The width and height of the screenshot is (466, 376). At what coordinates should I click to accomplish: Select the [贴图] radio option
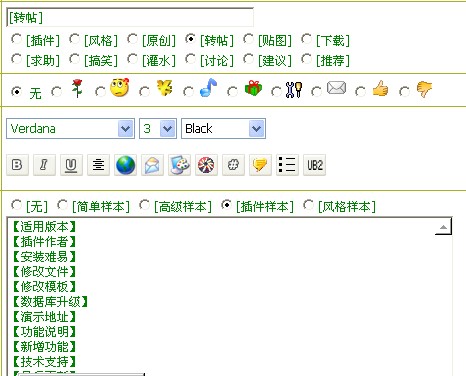(248, 39)
